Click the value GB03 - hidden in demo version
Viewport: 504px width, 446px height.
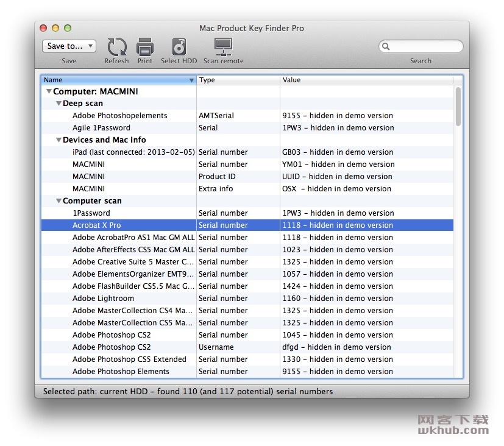pos(338,153)
